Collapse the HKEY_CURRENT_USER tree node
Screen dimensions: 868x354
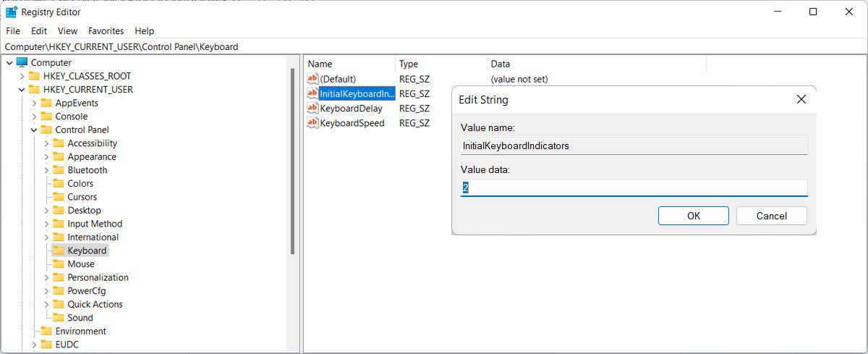point(22,90)
